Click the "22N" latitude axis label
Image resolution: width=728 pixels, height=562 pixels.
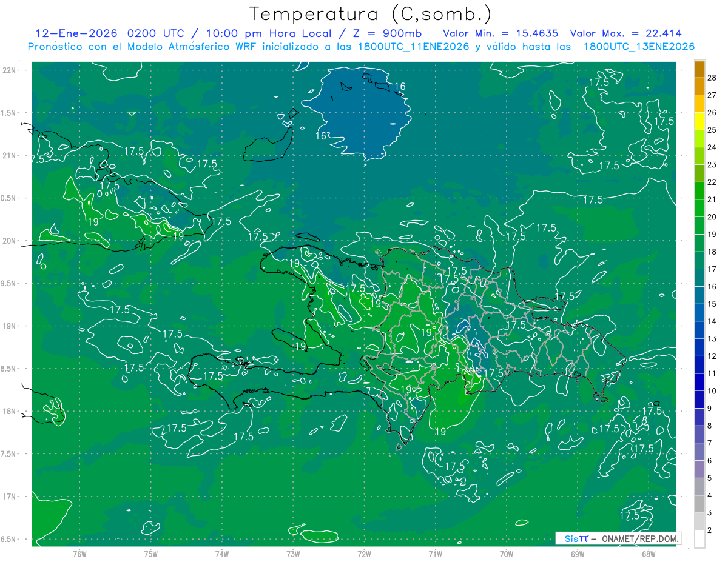click(x=9, y=70)
